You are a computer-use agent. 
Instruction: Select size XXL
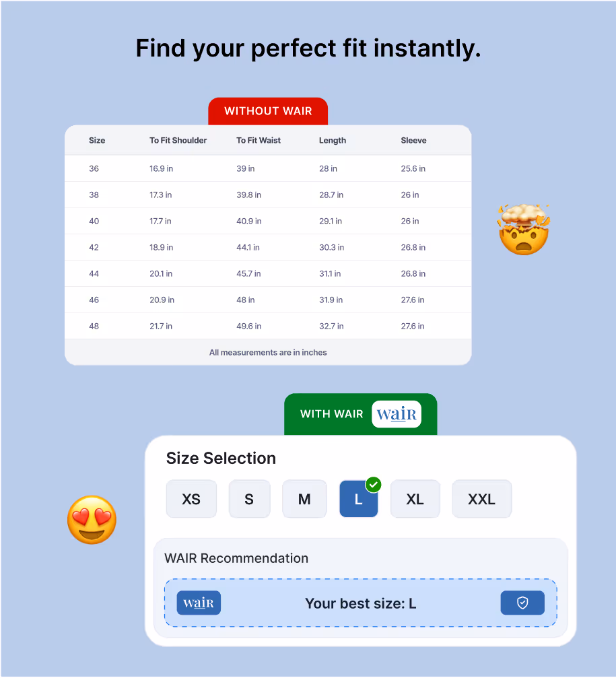[481, 499]
